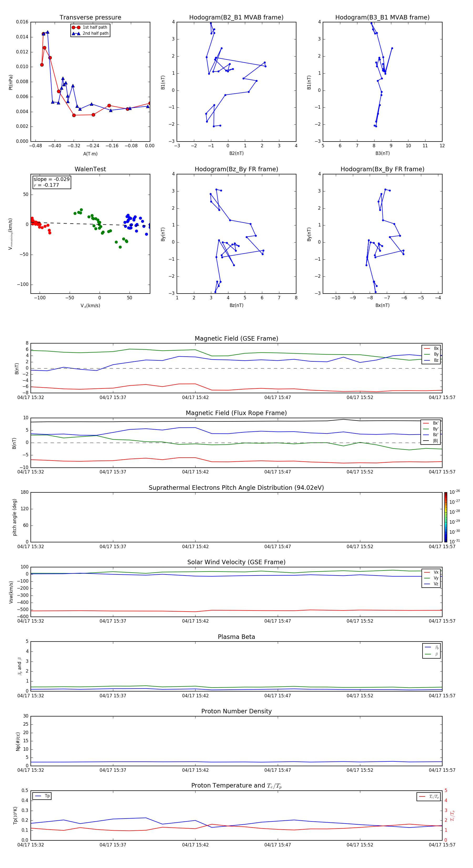Click "Bx'" in Flux Rope Frame legend

coord(431,423)
